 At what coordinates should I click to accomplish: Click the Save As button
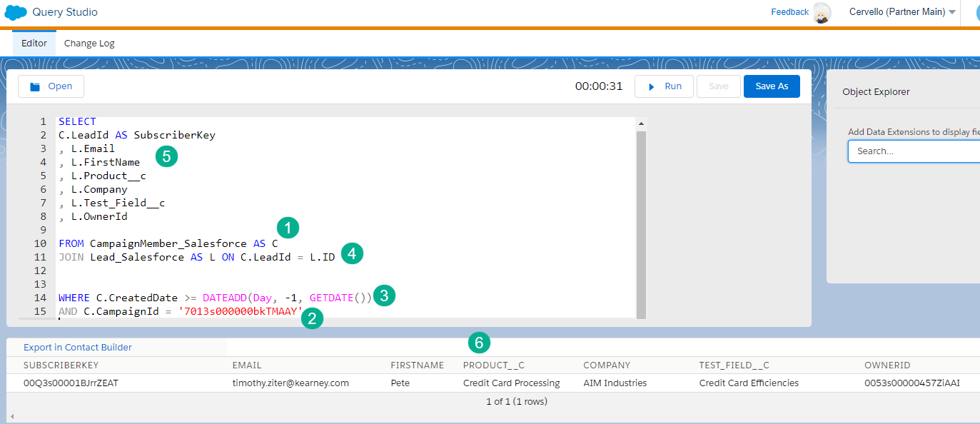(772, 86)
